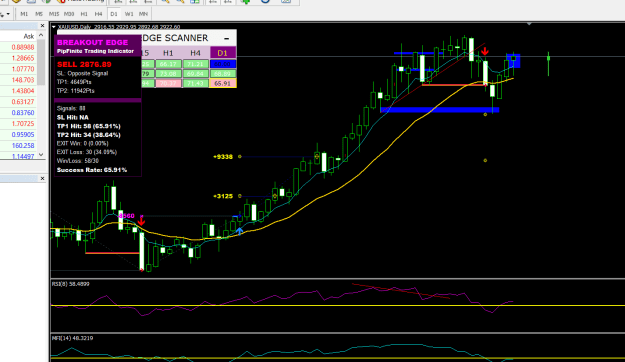This screenshot has height=362, width=625.
Task: Switch chart to MN monthly timeframe
Action: (143, 14)
